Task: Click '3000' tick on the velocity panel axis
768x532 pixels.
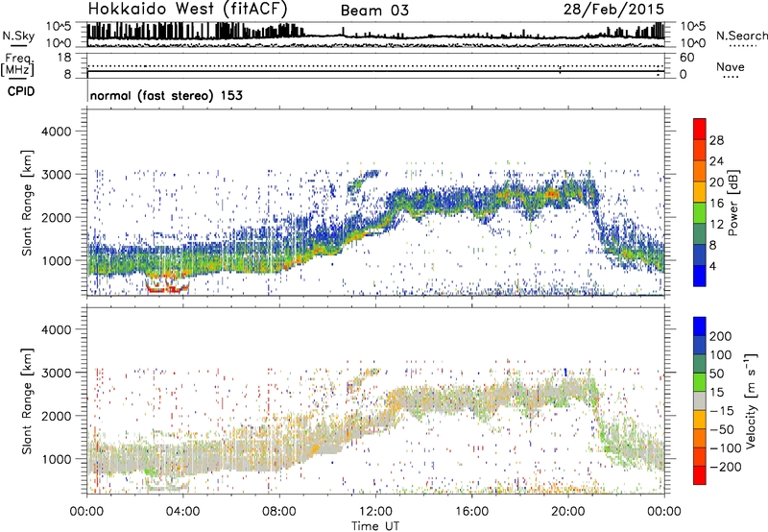Action: point(56,373)
